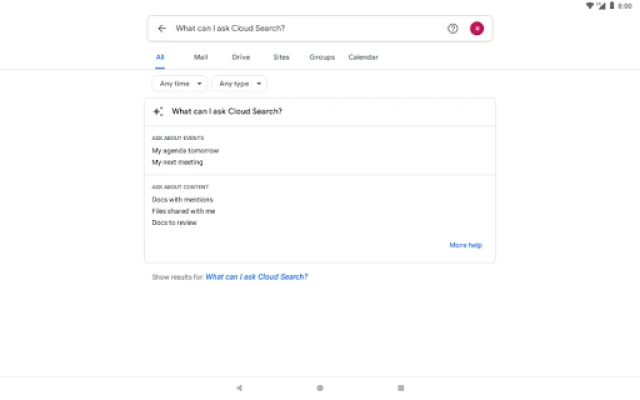Tap the 'What can I ask Cloud Search?' results link

(x=257, y=276)
